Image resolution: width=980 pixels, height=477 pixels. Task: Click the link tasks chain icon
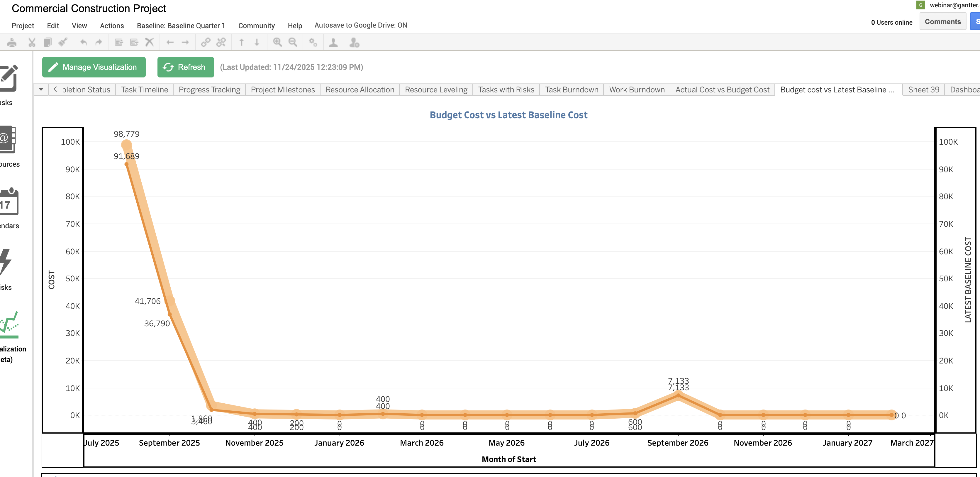pos(206,42)
